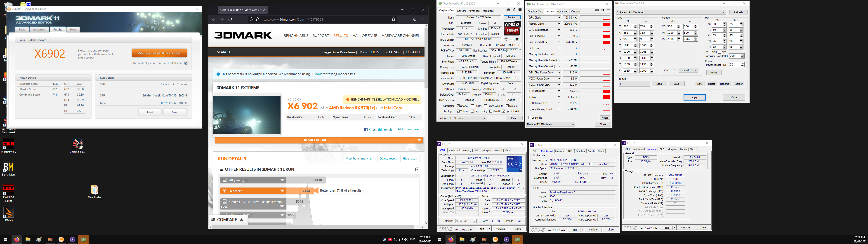Open Firefox application hamburger menu
Image resolution: width=868 pixels, height=244 pixels.
pos(423,19)
